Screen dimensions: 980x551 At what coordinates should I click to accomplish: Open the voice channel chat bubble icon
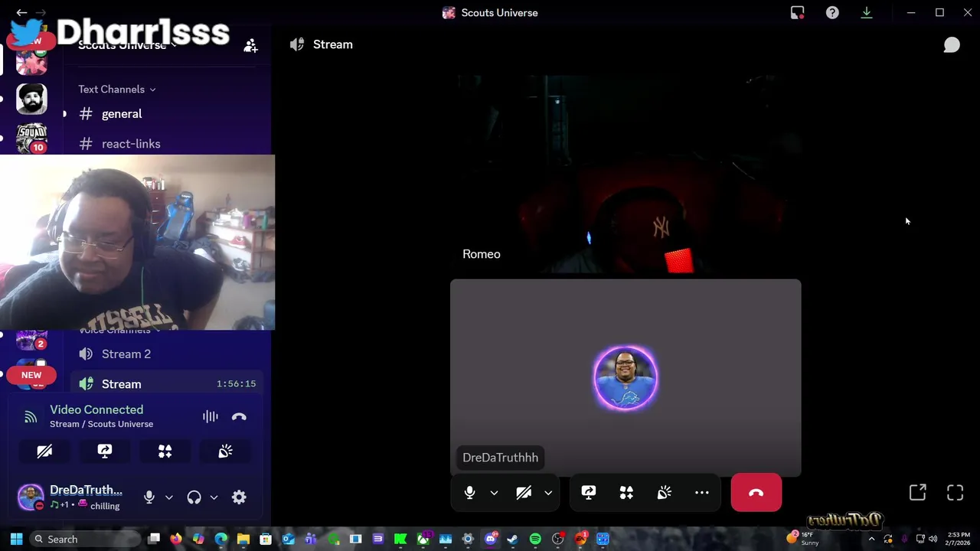coord(952,45)
